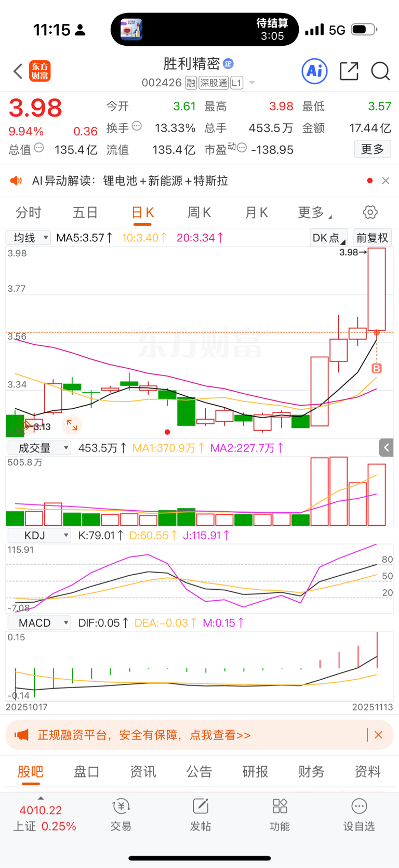Image resolution: width=399 pixels, height=868 pixels.
Task: Switch to 周K chart tab
Action: pyautogui.click(x=199, y=213)
